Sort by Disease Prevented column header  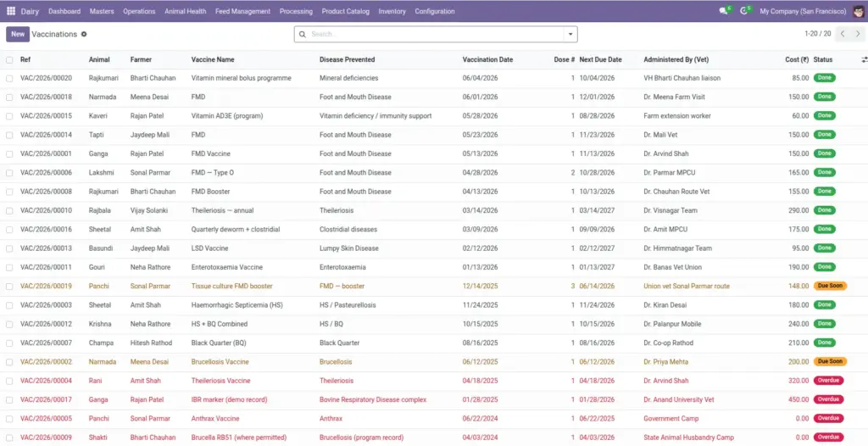[x=347, y=60]
